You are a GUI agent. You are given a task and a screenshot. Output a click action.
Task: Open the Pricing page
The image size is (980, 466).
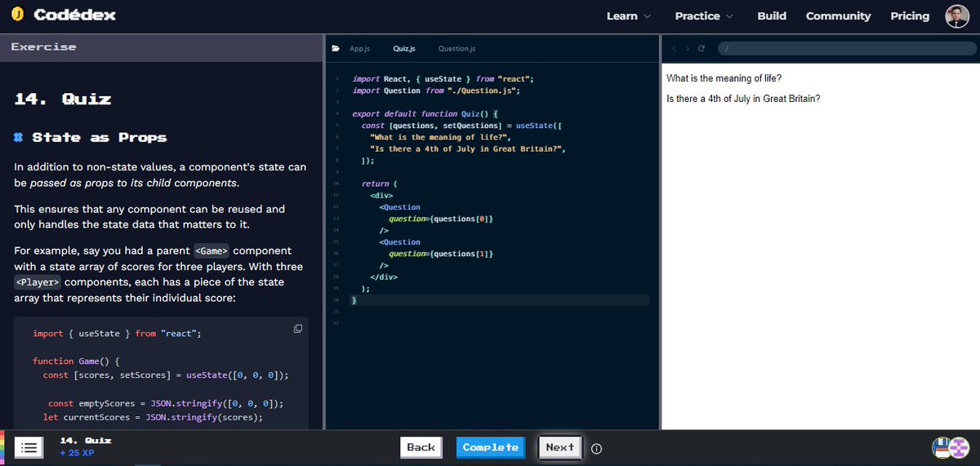pyautogui.click(x=910, y=16)
